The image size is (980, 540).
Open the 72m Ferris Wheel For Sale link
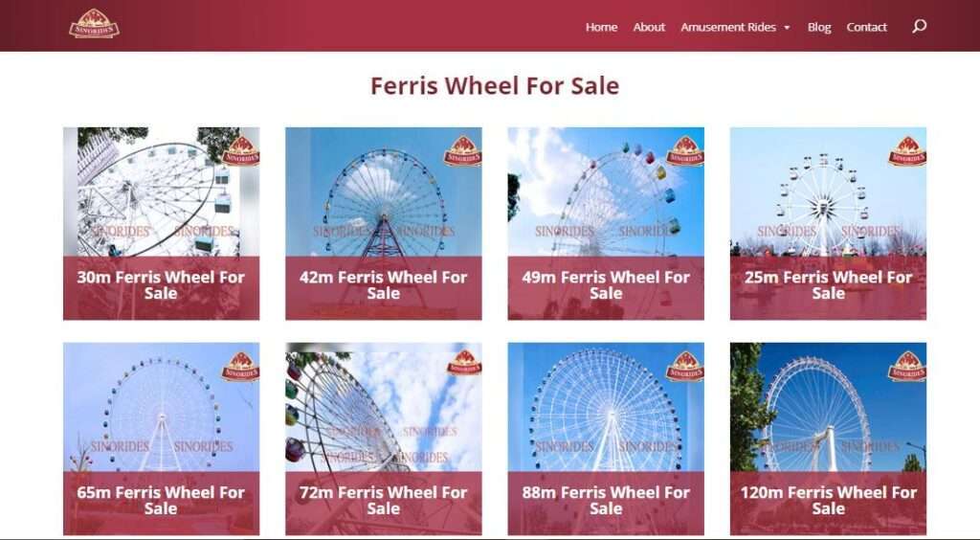coord(384,500)
